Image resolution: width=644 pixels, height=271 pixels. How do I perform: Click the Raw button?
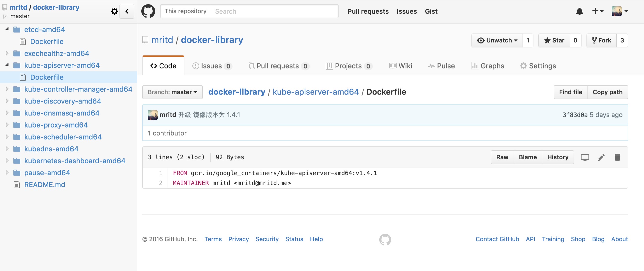click(x=502, y=157)
